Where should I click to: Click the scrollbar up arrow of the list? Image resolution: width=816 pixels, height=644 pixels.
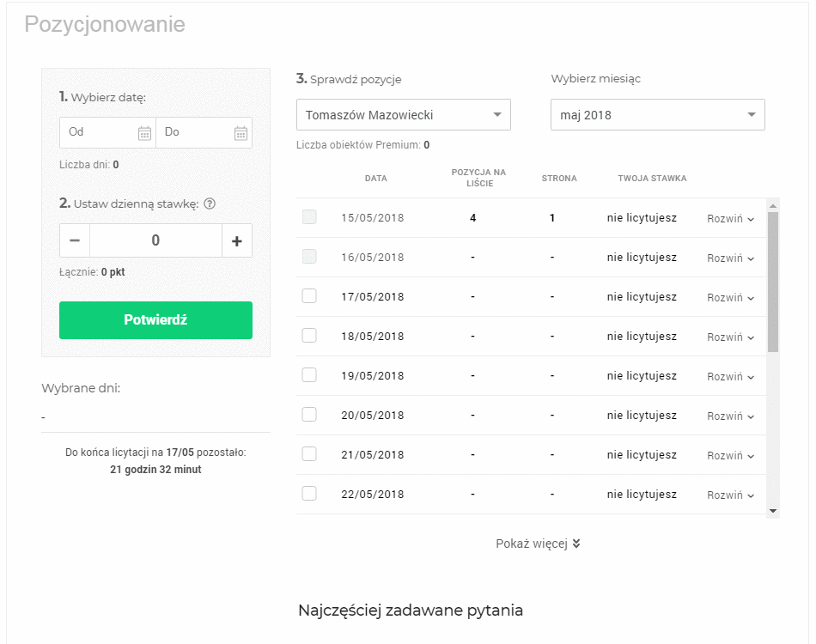coord(773,207)
